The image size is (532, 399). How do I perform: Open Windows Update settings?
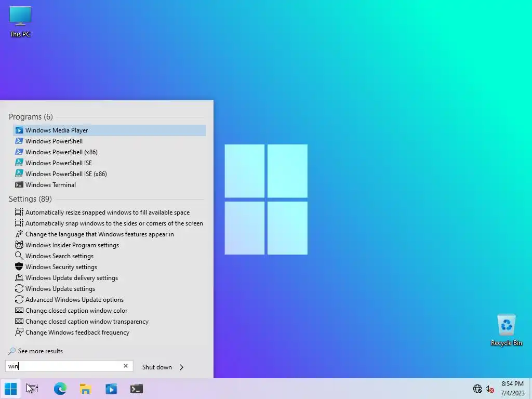[x=109, y=288]
